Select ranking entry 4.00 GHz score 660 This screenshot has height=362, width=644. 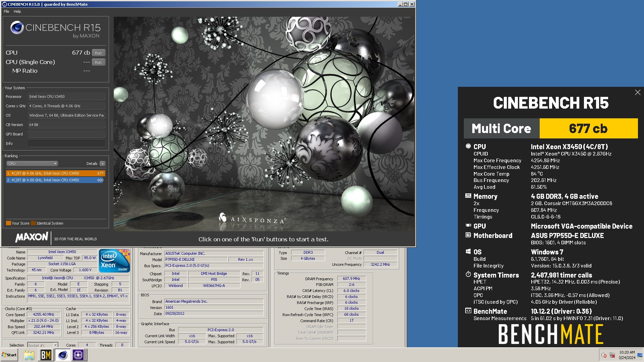(55, 180)
